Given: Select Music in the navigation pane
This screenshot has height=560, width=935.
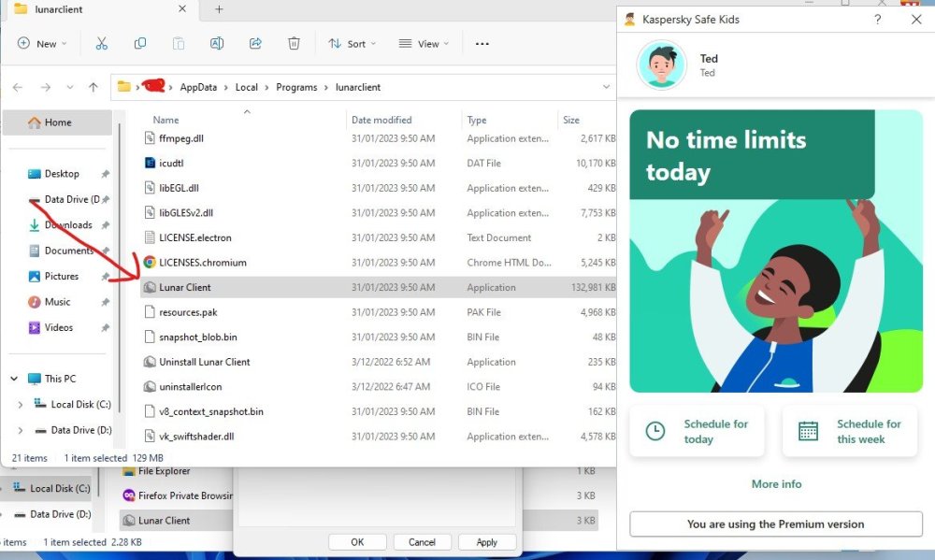Looking at the screenshot, I should click(57, 302).
